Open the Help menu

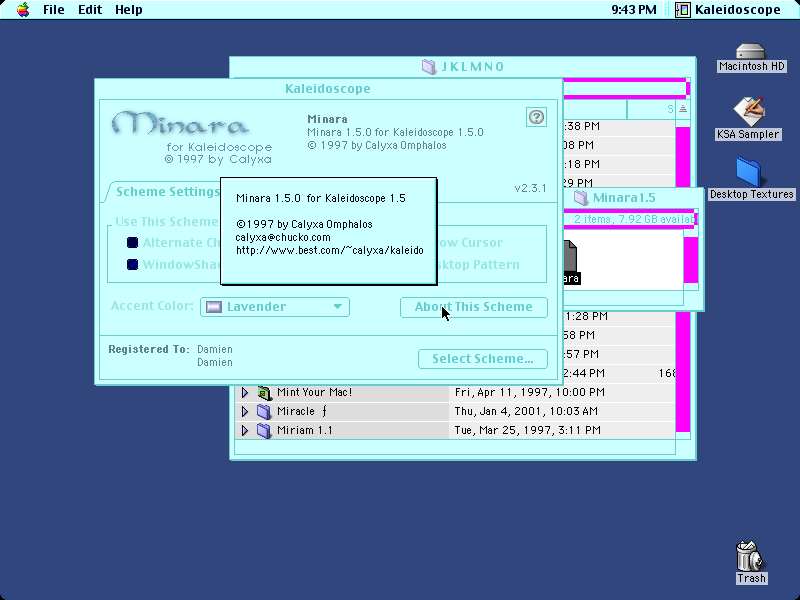129,10
